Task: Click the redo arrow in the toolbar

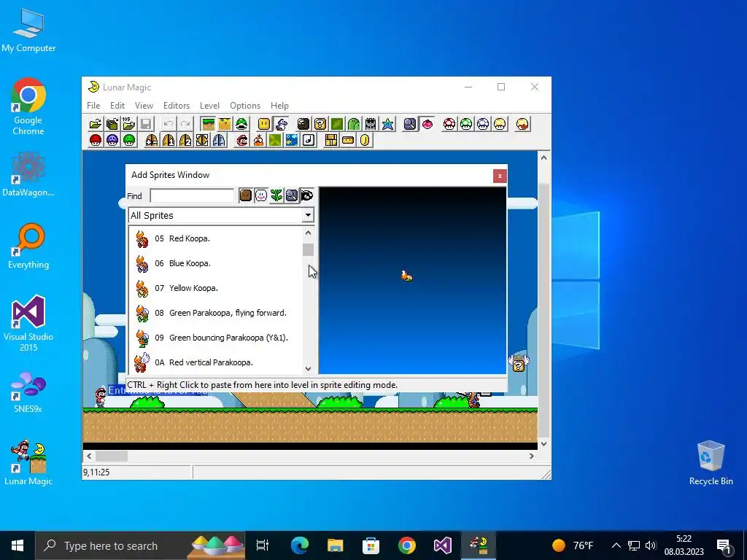Action: click(x=185, y=124)
